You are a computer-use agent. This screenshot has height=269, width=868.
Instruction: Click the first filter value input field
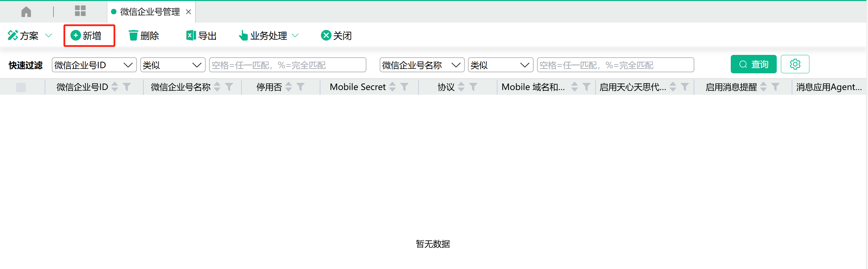pos(287,65)
